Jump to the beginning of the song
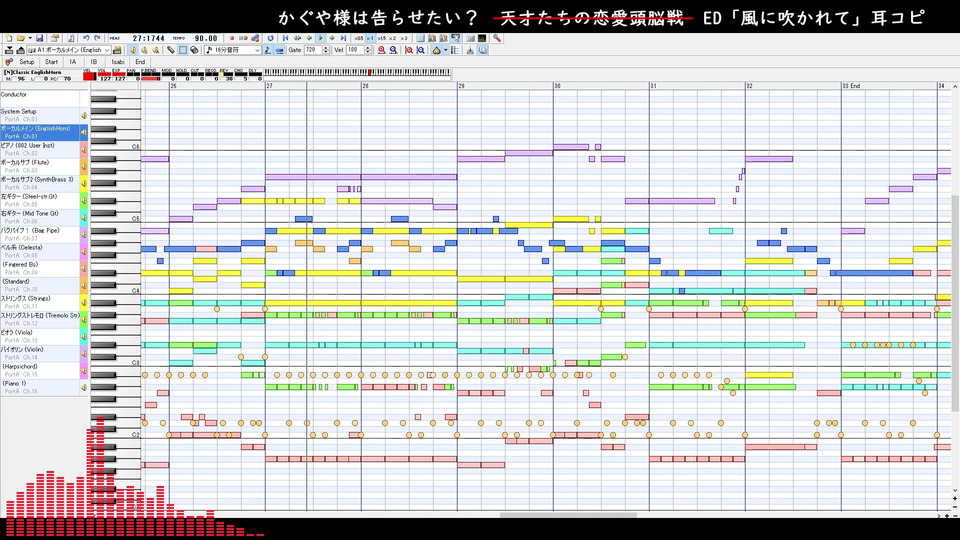The height and width of the screenshot is (540, 960). point(285,38)
